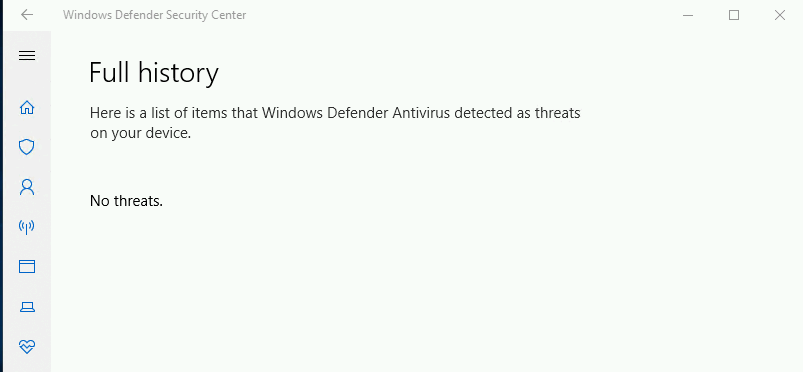Open App & browser control window icon

[x=27, y=266]
